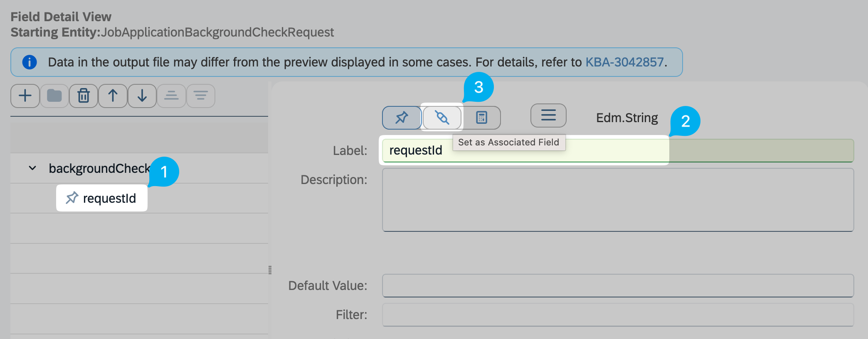Open the hamburger menu beside Edm.String
Viewport: 868px width, 339px height.
[x=548, y=115]
